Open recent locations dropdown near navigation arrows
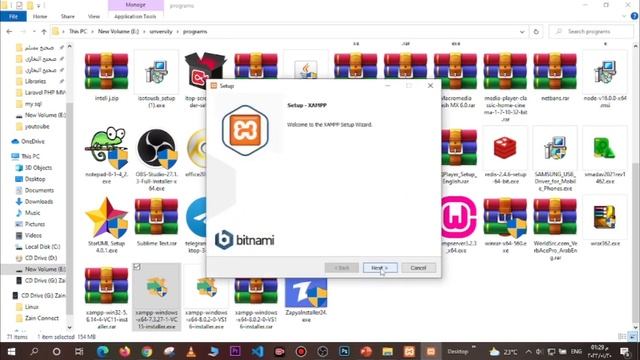 pos(34,31)
